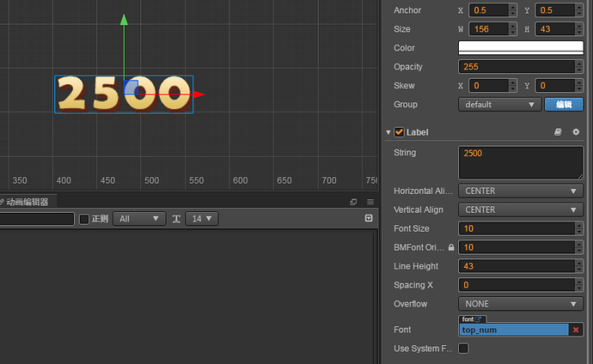This screenshot has width=593, height=364.
Task: Click the panel menu hamburger icon
Action: (x=370, y=202)
